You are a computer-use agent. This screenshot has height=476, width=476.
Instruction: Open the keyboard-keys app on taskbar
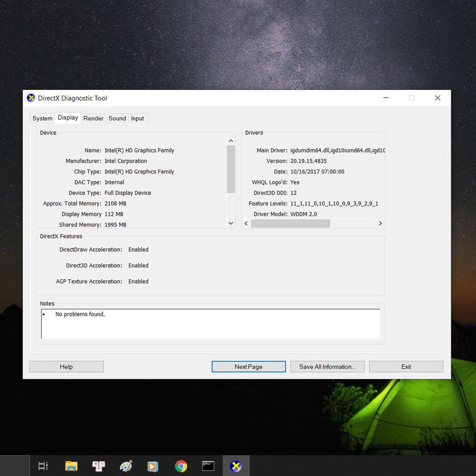(99, 466)
